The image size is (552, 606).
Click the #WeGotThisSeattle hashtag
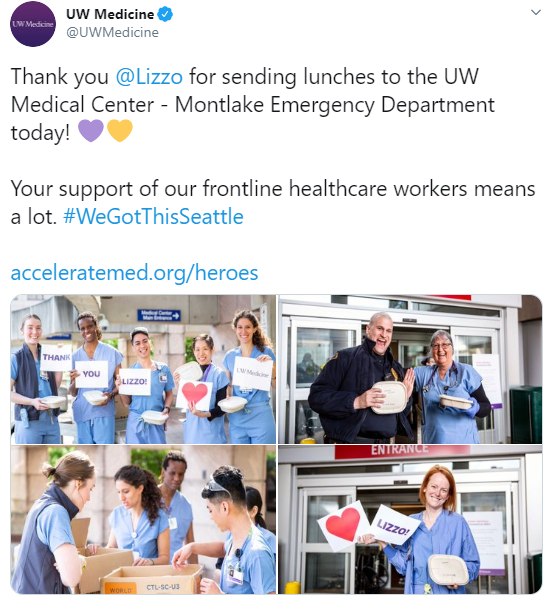pyautogui.click(x=153, y=216)
